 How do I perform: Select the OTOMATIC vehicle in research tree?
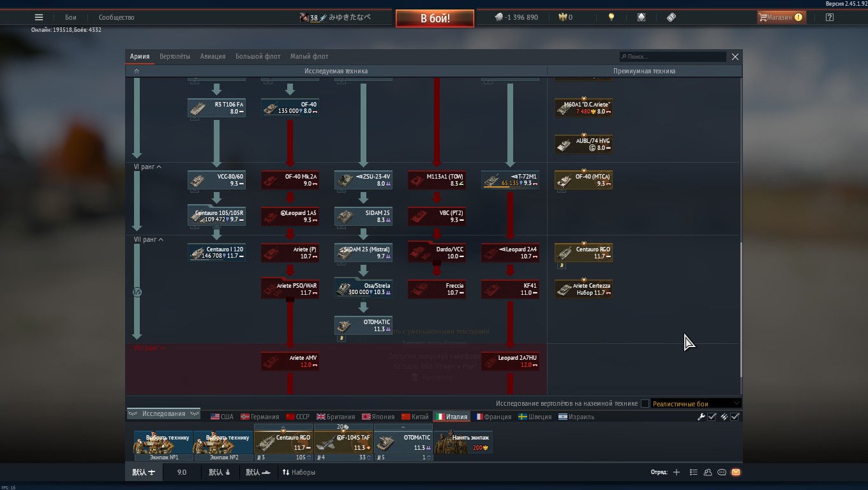(363, 325)
